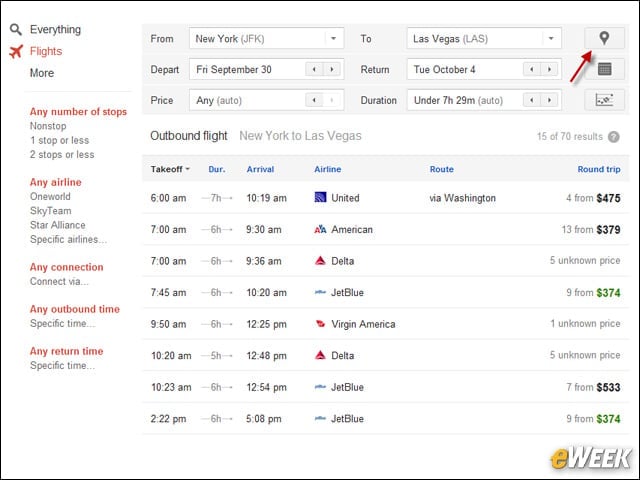Click the Everything magnifier icon
The width and height of the screenshot is (640, 480).
pos(16,29)
